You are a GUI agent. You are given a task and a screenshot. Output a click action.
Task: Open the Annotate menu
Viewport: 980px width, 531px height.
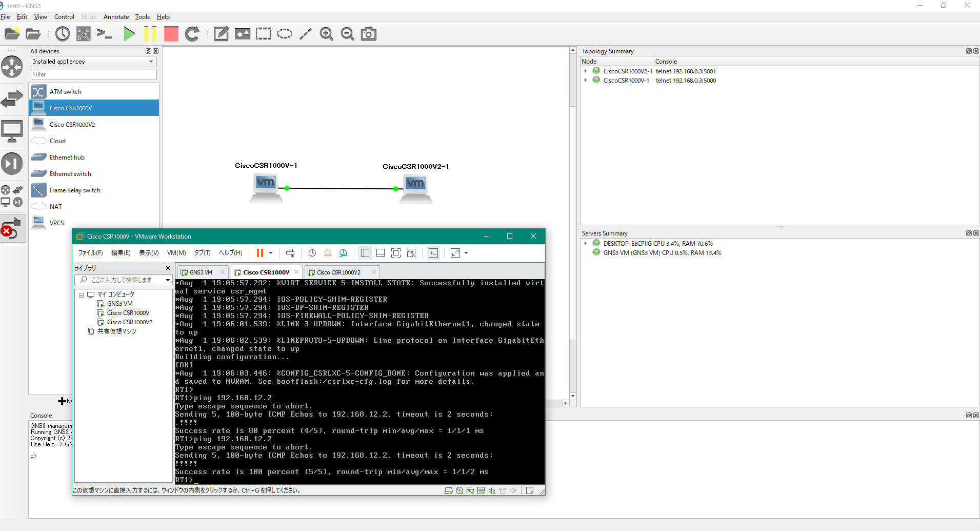pos(116,17)
